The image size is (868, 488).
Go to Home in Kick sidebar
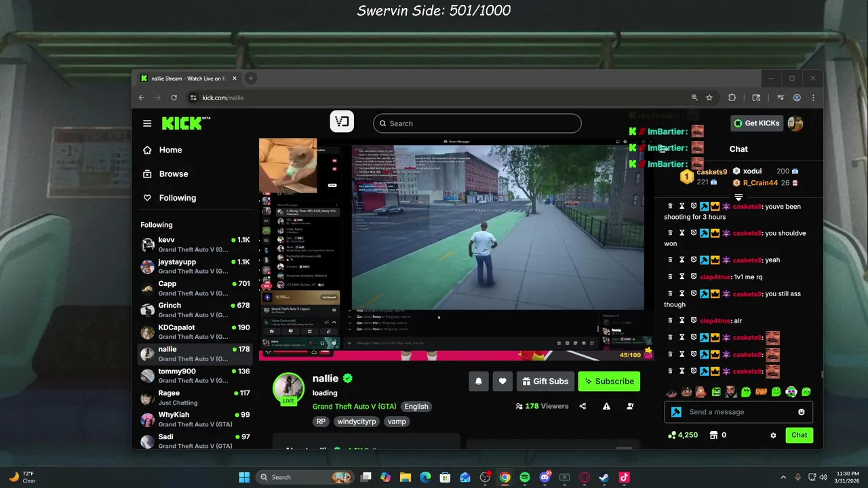(171, 150)
